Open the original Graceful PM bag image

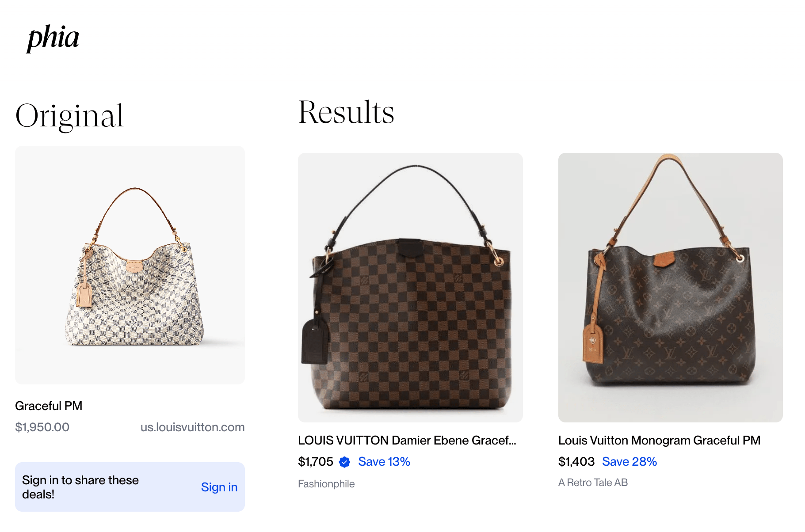pos(130,265)
